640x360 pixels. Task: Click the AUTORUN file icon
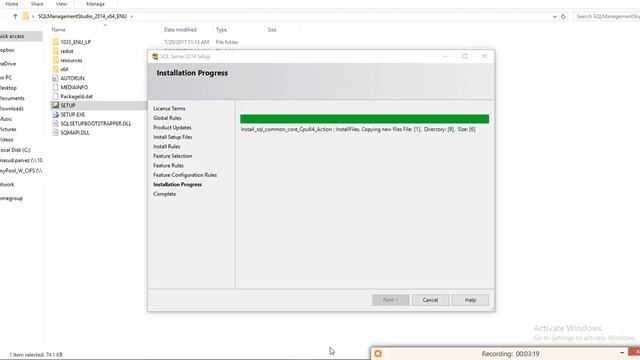click(56, 78)
